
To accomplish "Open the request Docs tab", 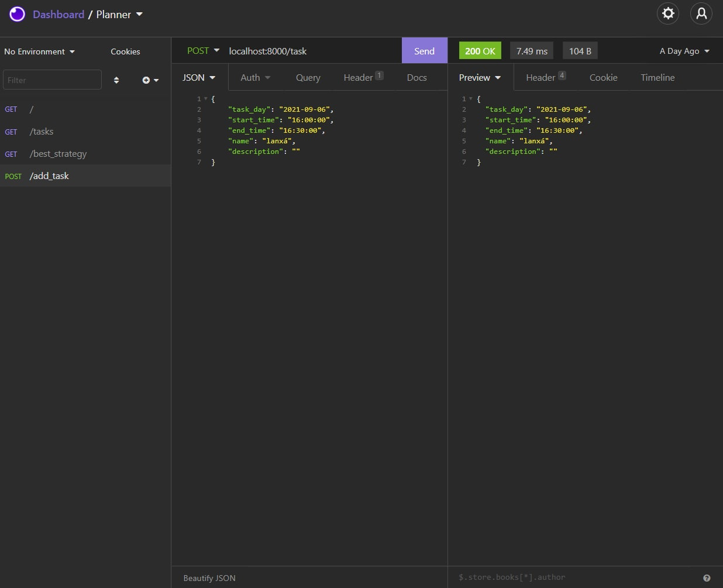I will 416,77.
